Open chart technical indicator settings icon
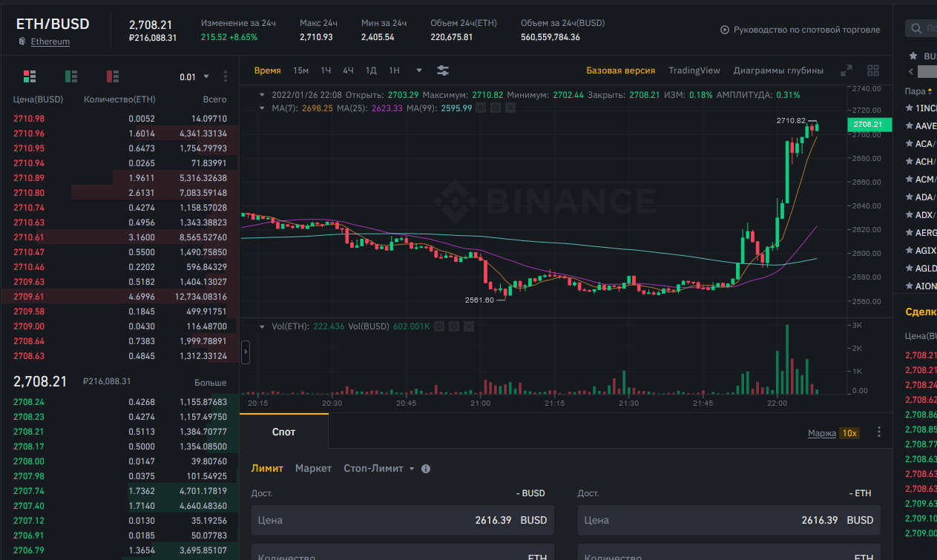The width and height of the screenshot is (937, 560). coord(443,70)
